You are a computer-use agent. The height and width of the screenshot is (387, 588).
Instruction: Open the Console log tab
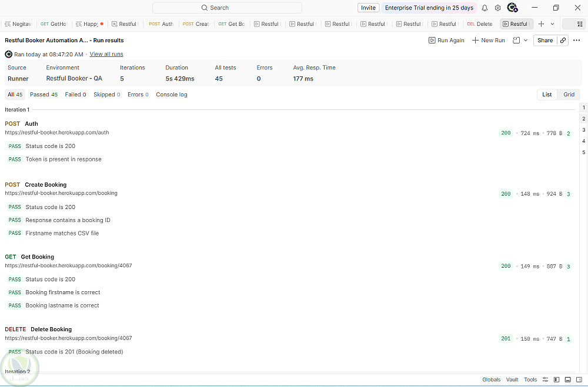click(171, 95)
